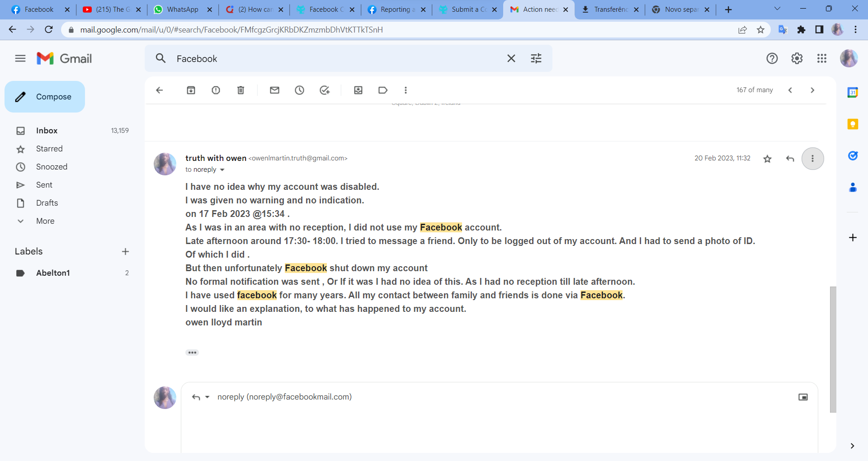Click the Compose button
This screenshot has height=461, width=868.
click(x=44, y=96)
